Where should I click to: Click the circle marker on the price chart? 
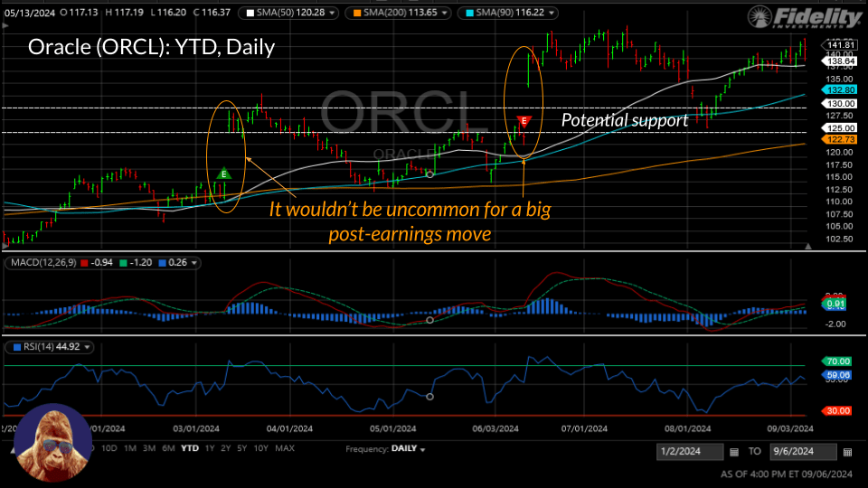429,174
